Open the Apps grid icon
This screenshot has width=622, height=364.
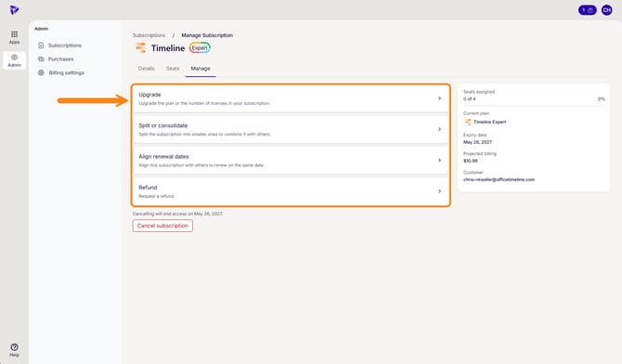point(14,34)
